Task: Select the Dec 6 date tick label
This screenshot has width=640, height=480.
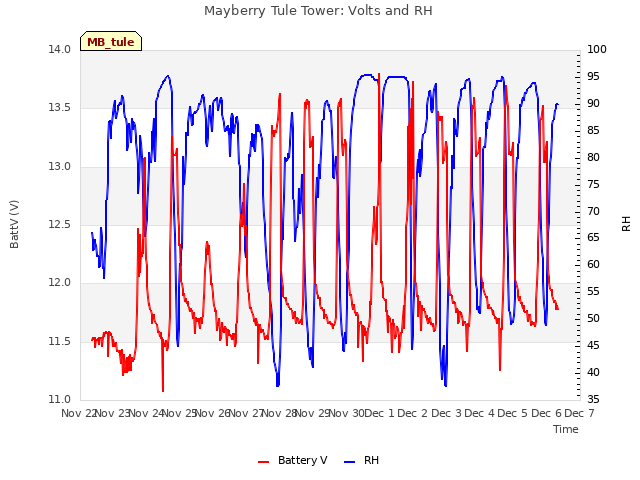Action: pos(547,413)
